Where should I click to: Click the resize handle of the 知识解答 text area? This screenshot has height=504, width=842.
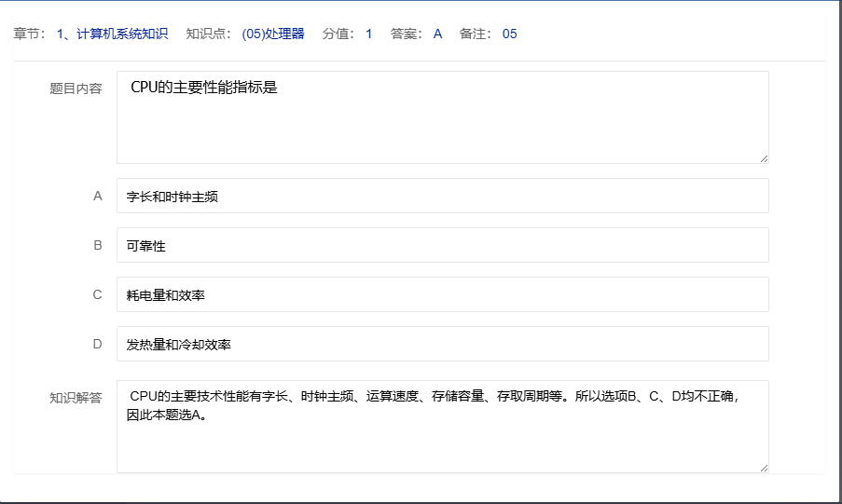pos(764,468)
